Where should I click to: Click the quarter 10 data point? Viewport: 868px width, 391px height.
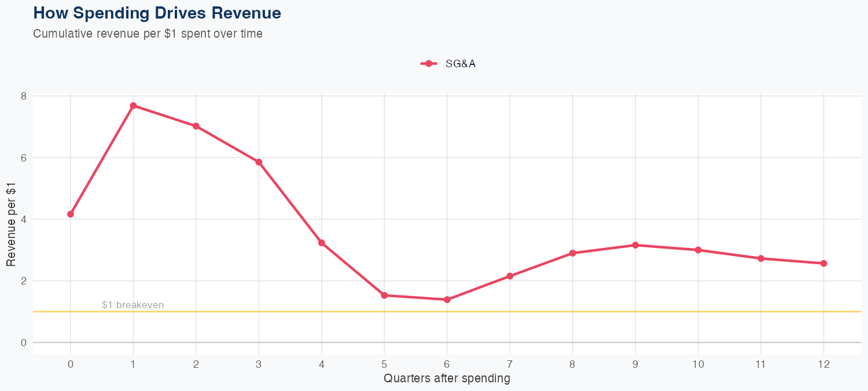pyautogui.click(x=698, y=250)
